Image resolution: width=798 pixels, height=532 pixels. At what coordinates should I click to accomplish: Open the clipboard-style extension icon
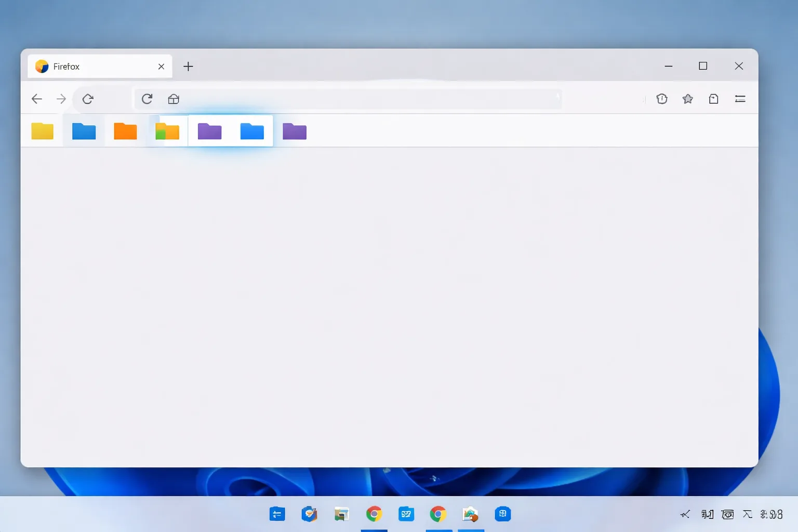tap(714, 99)
